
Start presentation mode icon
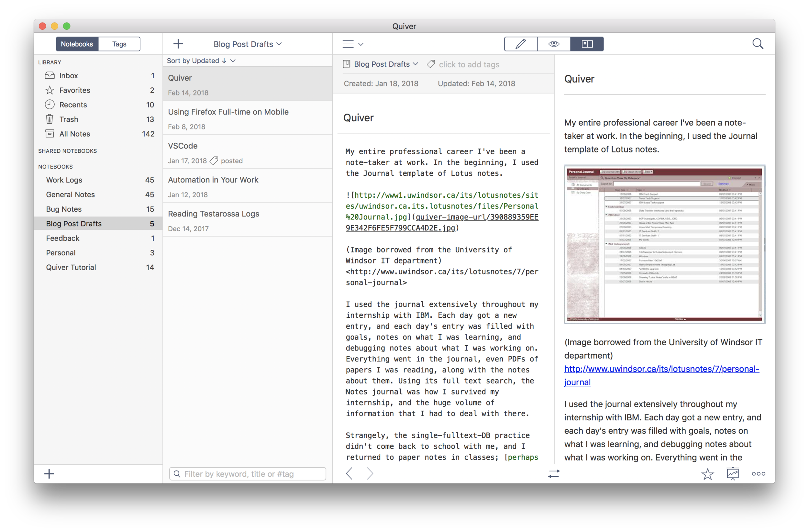[733, 473]
